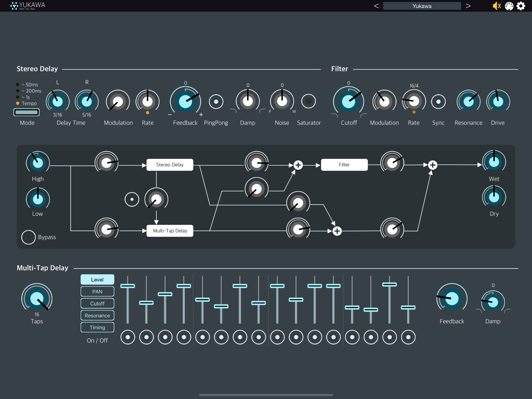Image resolution: width=532 pixels, height=399 pixels.
Task: Open the Yukawa preset name selector
Action: [422, 6]
